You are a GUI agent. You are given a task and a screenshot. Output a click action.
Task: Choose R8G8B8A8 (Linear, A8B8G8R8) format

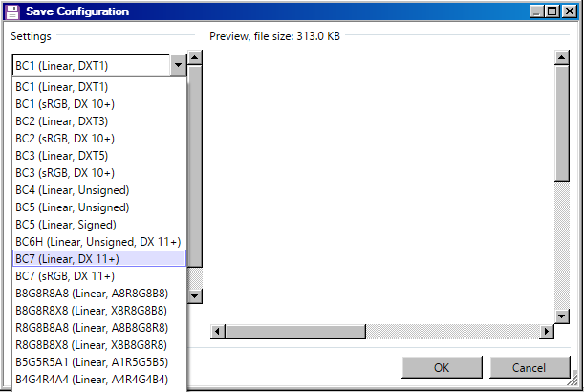coord(99,328)
